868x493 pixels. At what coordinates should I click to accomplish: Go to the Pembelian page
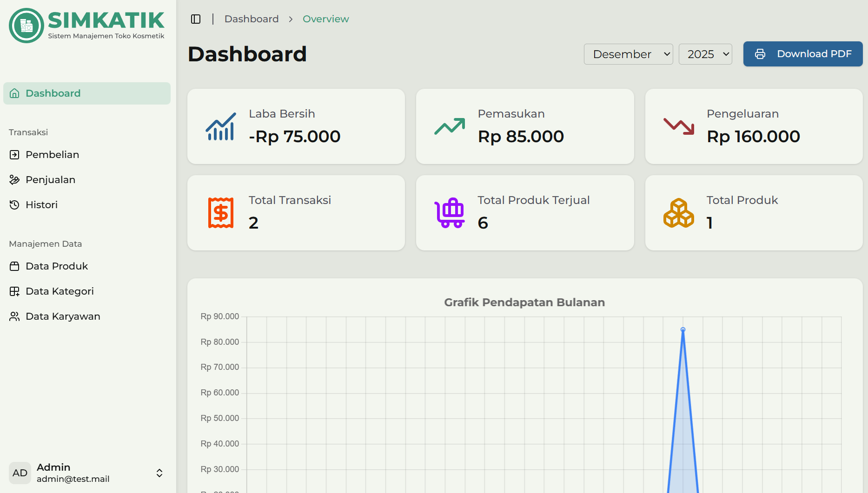[87, 155]
